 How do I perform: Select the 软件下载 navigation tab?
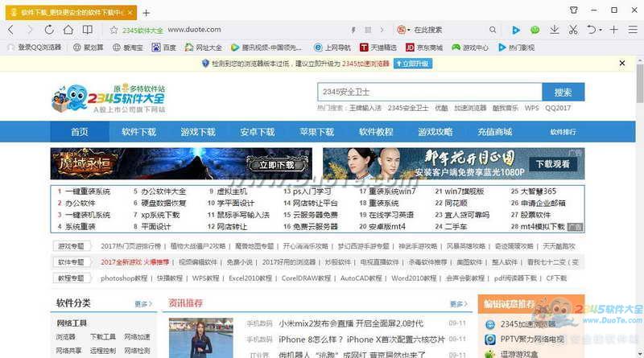click(x=138, y=132)
